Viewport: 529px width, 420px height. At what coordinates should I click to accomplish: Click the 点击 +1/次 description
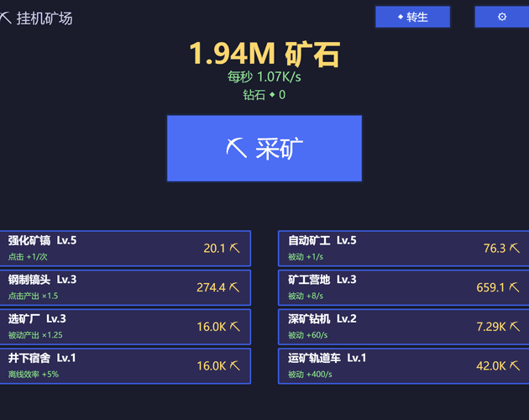tap(28, 257)
